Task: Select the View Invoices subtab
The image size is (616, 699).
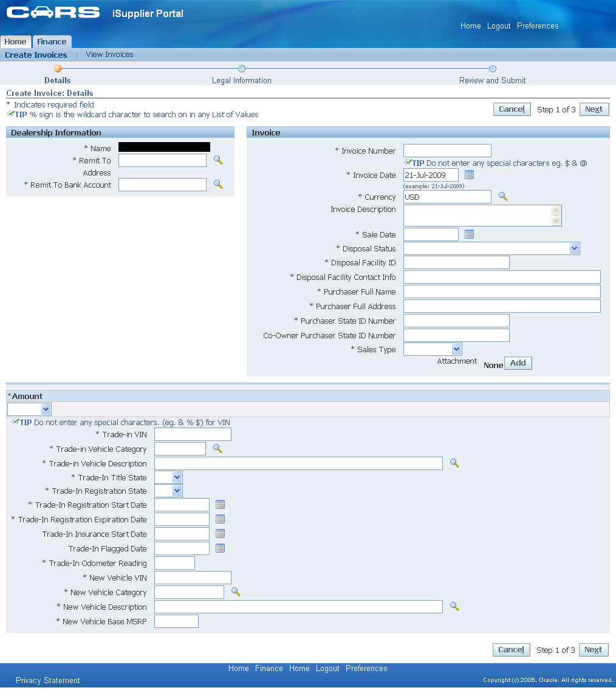Action: [109, 55]
